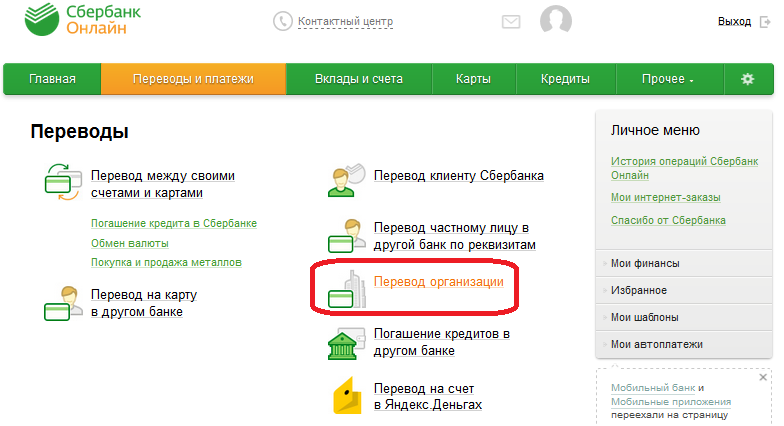This screenshot has height=426, width=784.
Task: Click the Мобильные приложения link
Action: click(671, 402)
